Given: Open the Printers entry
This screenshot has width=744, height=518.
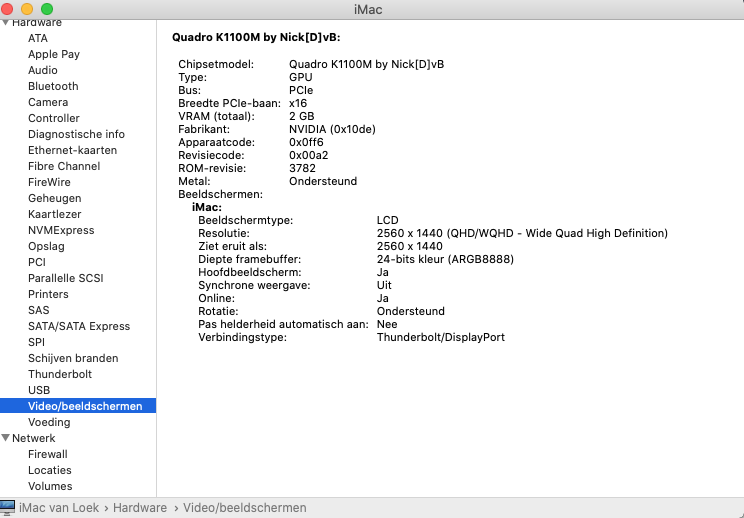Looking at the screenshot, I should (x=48, y=294).
